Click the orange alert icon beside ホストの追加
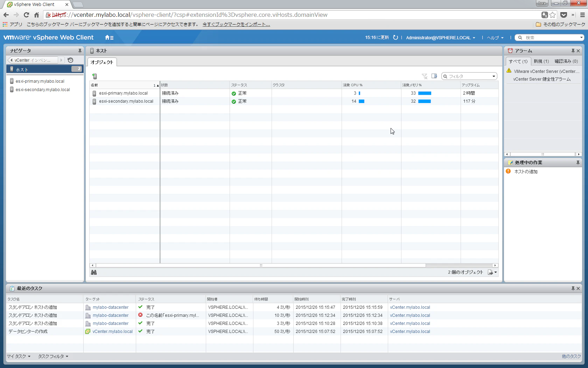Viewport: 588px width, 368px height. pos(508,171)
